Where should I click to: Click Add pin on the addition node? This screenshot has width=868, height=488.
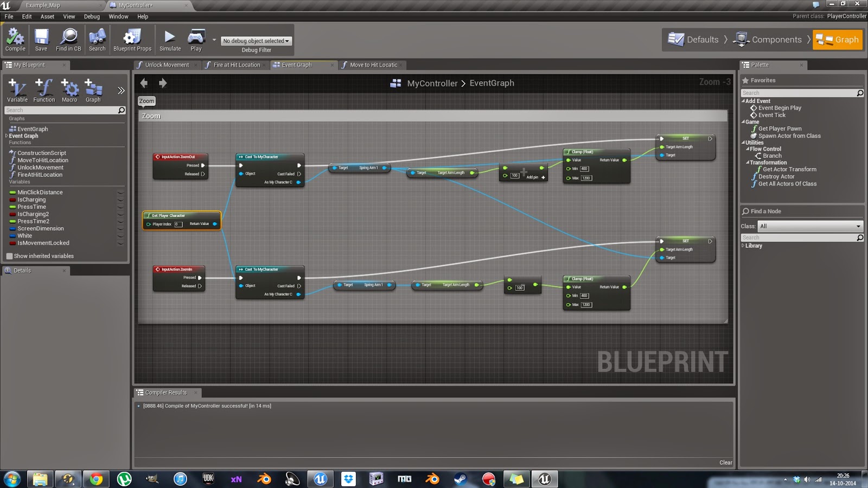535,177
